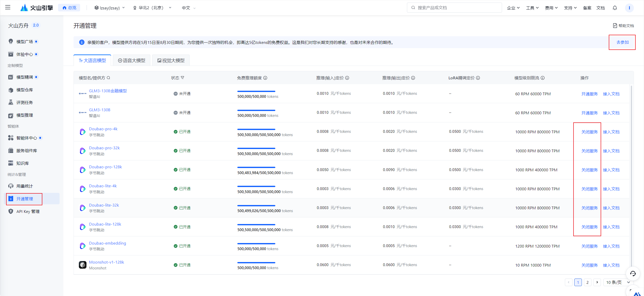Viewport: 644px width, 296px height.
Task: Open 模型广场 in the sidebar
Action: 25,42
